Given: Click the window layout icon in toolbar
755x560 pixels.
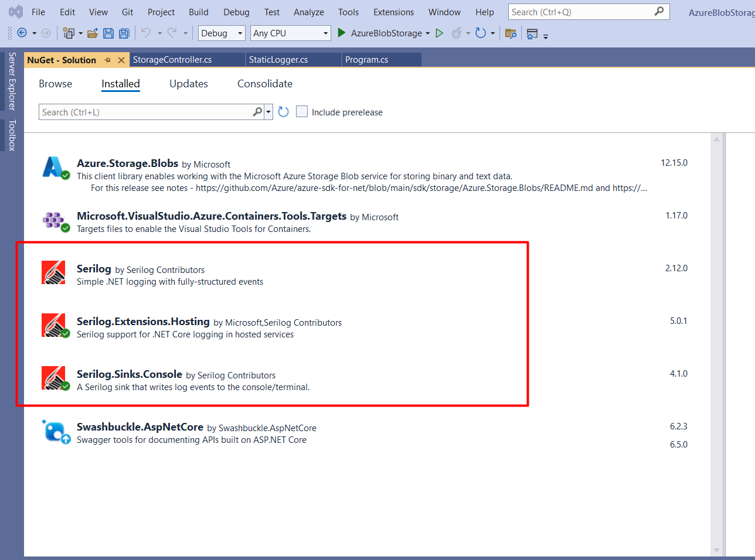Looking at the screenshot, I should 532,33.
